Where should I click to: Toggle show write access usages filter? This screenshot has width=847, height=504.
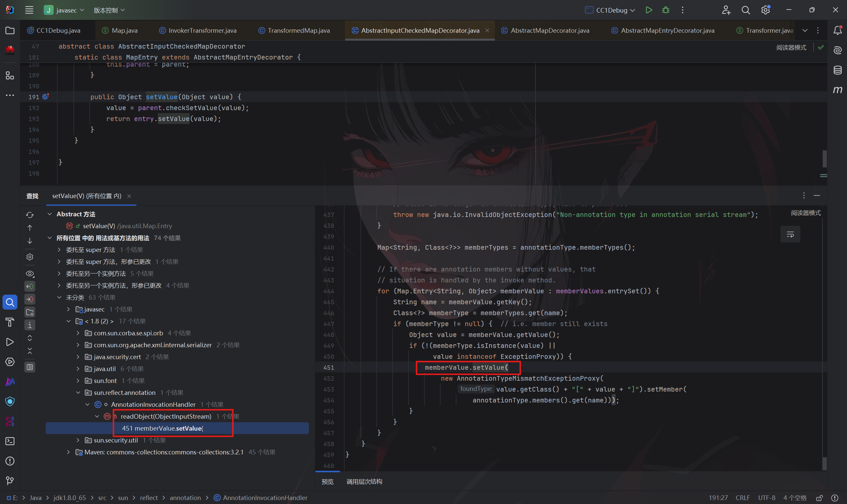(30, 299)
